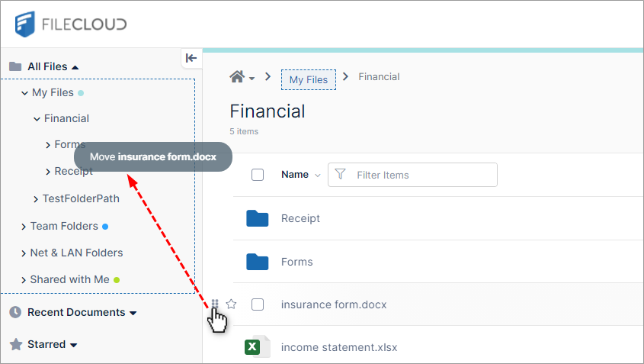
Task: Click the Excel icon for income statement.xlsx
Action: pyautogui.click(x=252, y=347)
